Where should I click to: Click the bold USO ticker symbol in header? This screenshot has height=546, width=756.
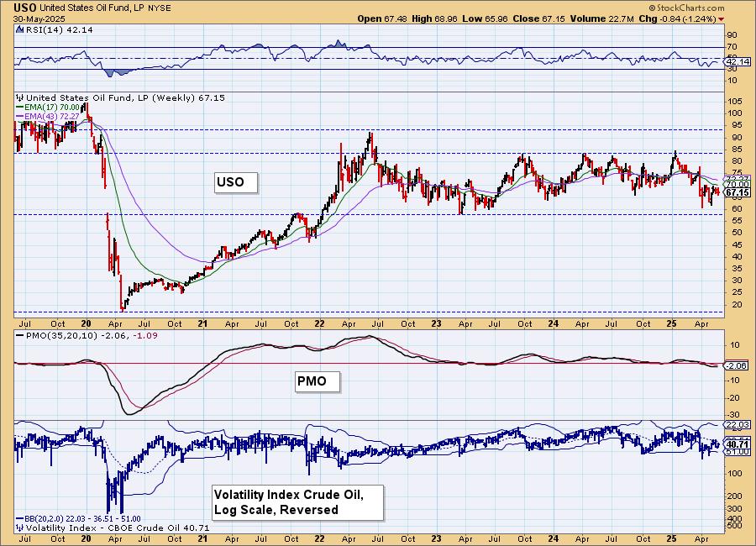click(25, 8)
